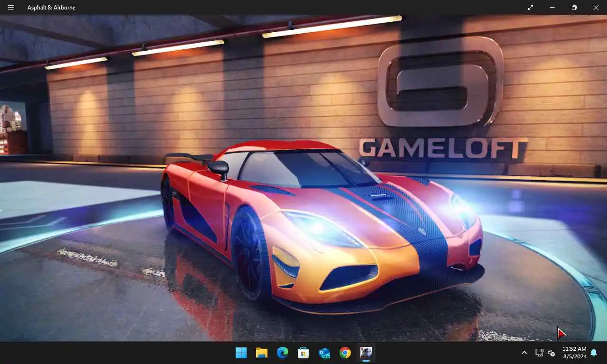Image resolution: width=607 pixels, height=364 pixels.
Task: Open the muted volume icon in tray
Action: click(x=552, y=353)
